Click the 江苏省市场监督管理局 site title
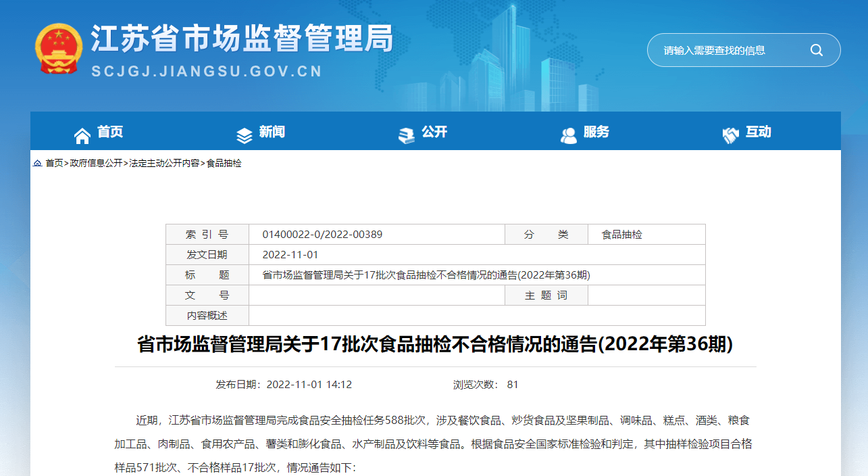 [242, 39]
